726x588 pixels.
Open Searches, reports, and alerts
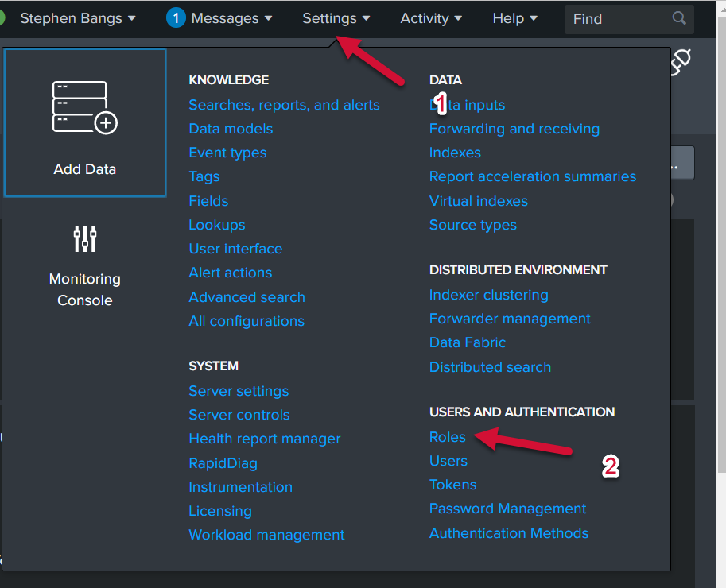[284, 104]
